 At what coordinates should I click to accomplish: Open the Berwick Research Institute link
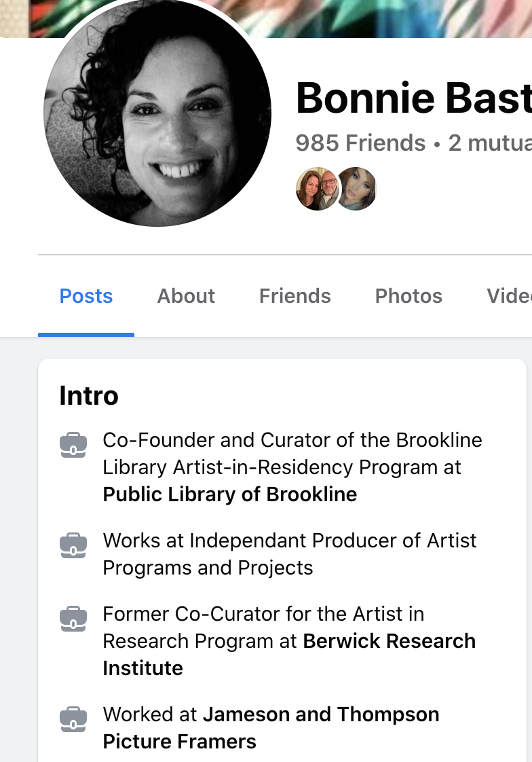click(x=389, y=641)
